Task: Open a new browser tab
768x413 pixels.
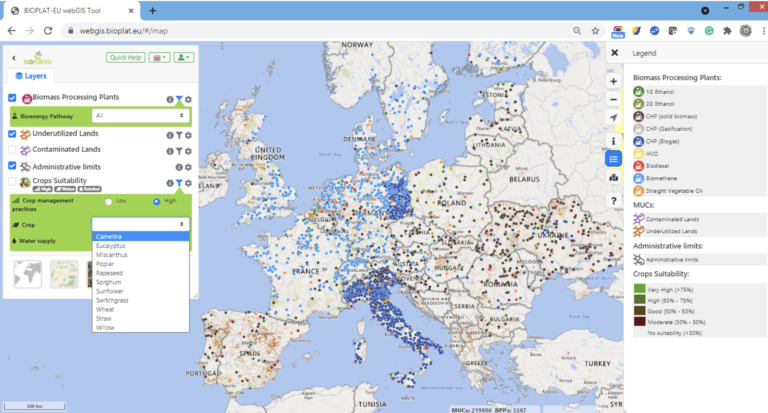Action: 152,11
